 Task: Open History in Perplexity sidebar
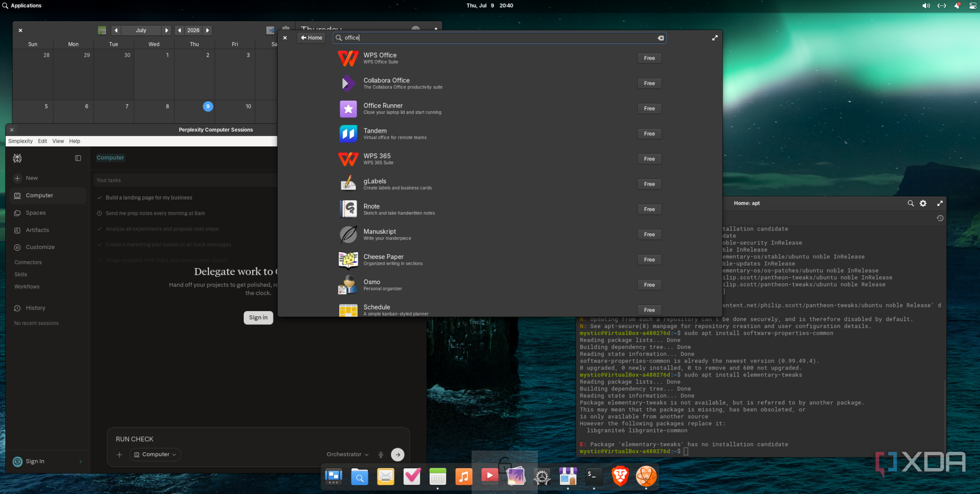pos(48,308)
